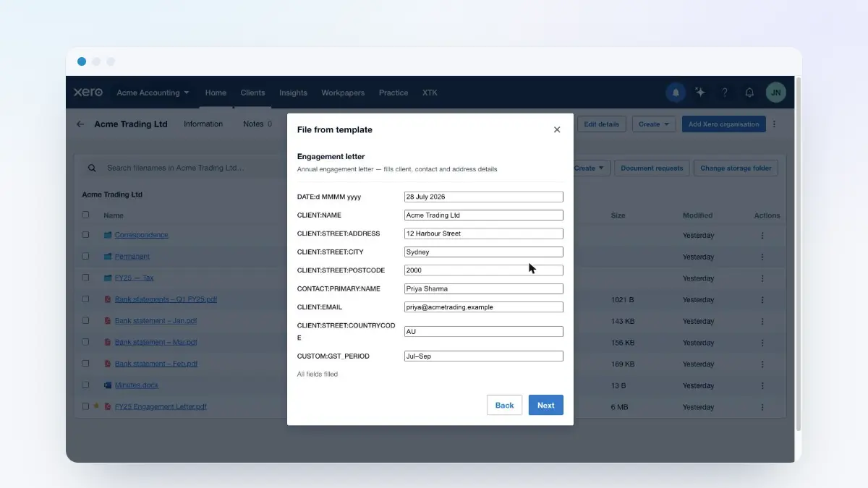Open the JN user avatar menu

coord(775,93)
